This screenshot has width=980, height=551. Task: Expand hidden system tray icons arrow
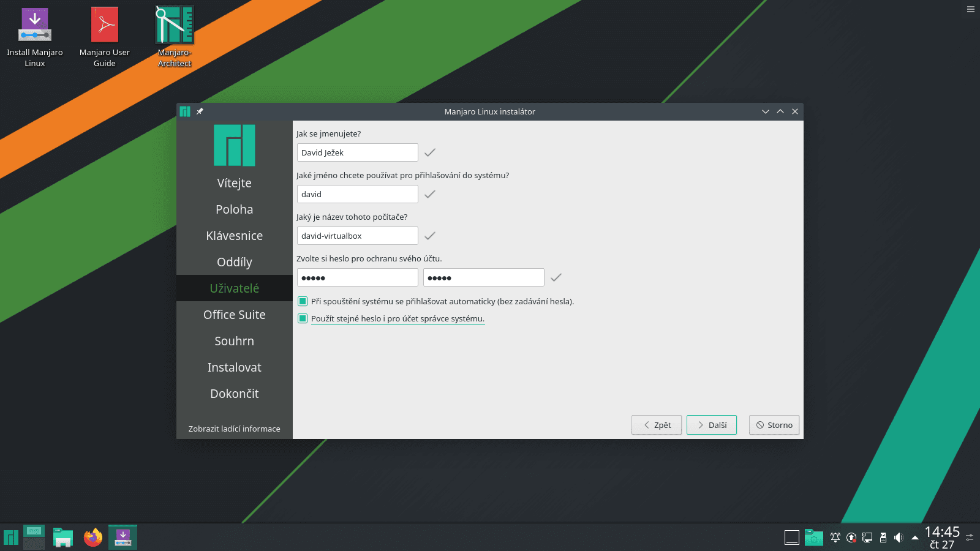coord(915,537)
